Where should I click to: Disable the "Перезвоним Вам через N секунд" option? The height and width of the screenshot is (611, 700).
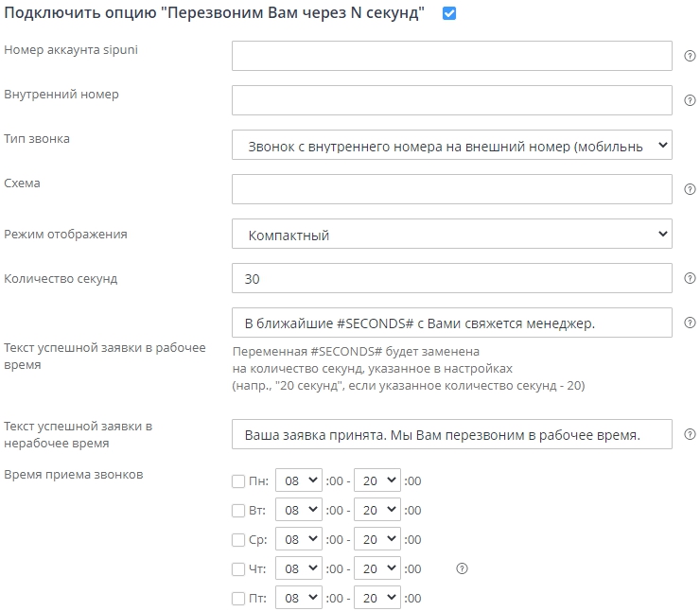click(x=449, y=14)
